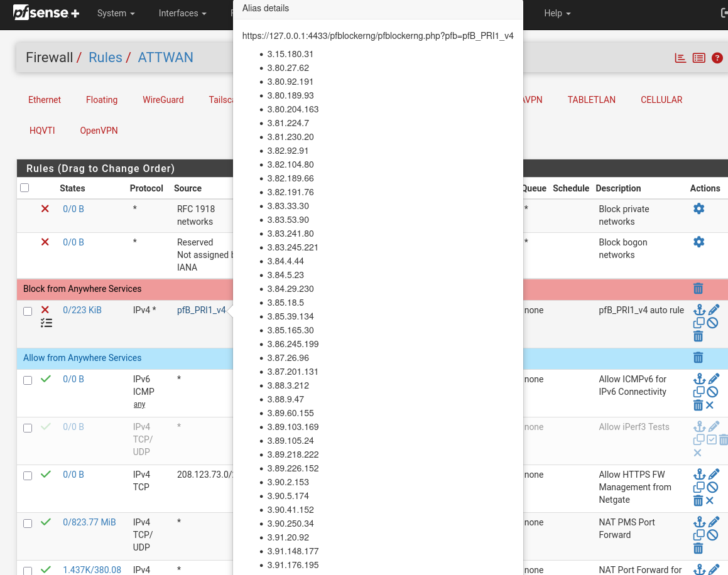The height and width of the screenshot is (575, 728).
Task: Tick the select-all rules checkbox in header
Action: (x=24, y=188)
